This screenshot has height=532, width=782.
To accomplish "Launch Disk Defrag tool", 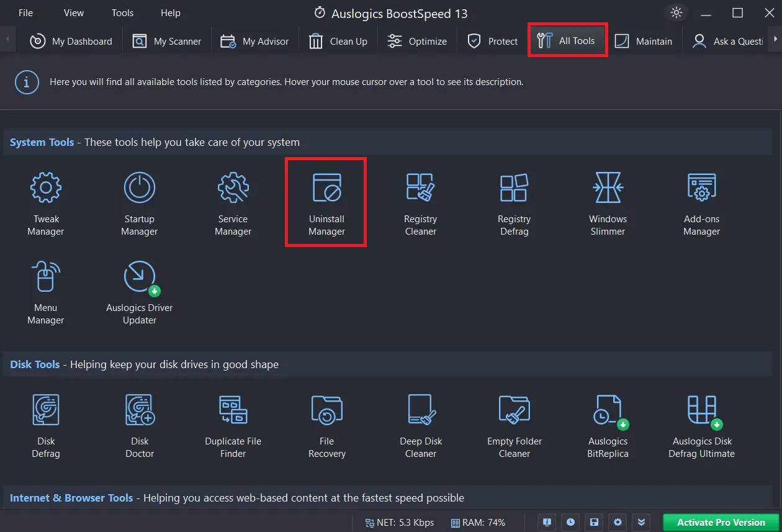I will 46,427.
